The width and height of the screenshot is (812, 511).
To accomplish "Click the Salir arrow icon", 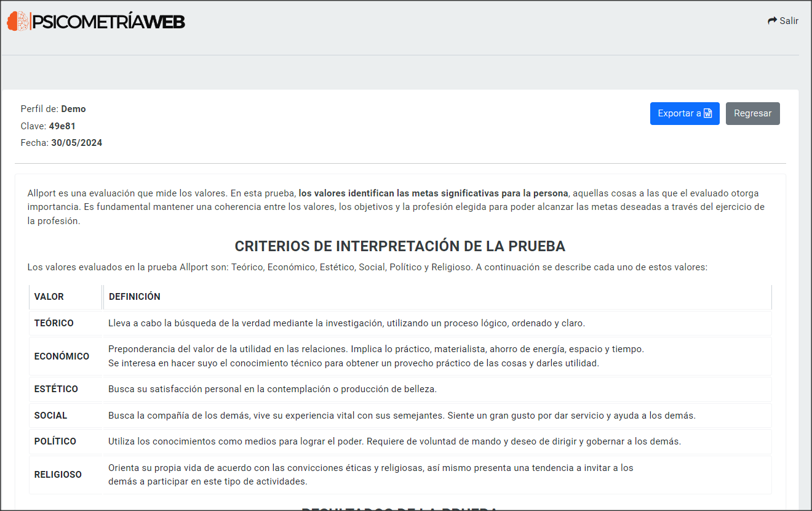I will click(x=772, y=21).
